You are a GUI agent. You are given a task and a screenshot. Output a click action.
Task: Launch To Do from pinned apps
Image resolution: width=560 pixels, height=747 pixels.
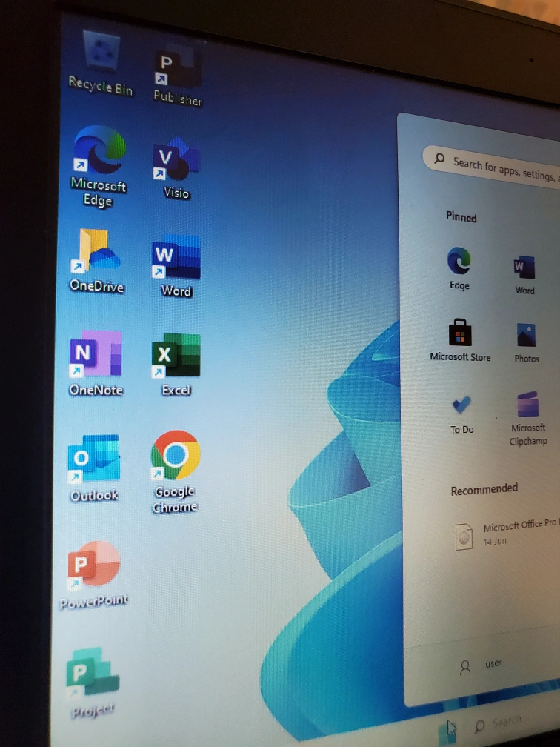(x=461, y=414)
